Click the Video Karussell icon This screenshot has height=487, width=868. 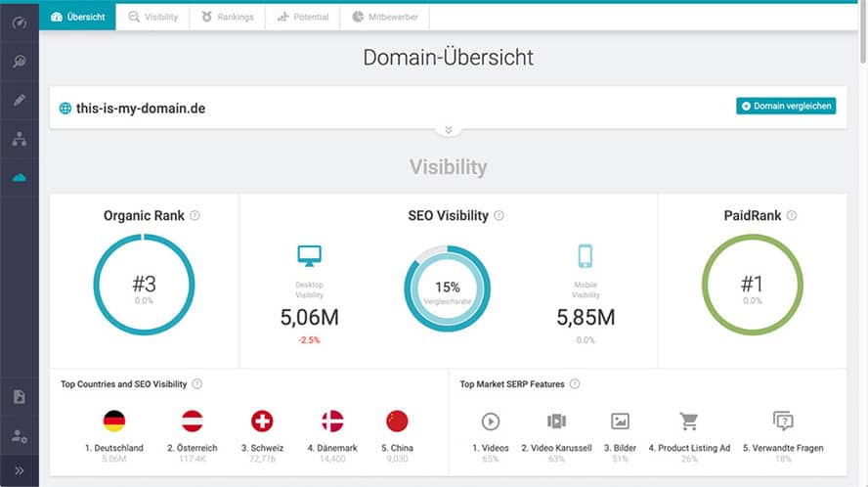pyautogui.click(x=556, y=421)
